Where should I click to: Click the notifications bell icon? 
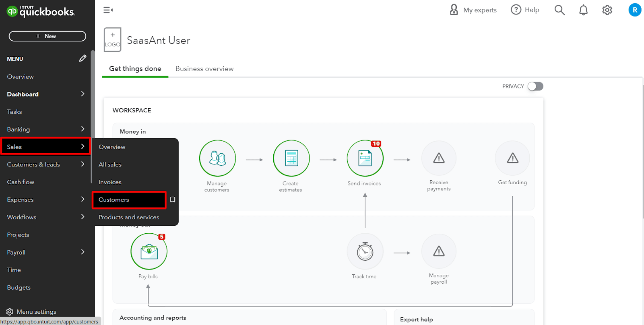pyautogui.click(x=583, y=10)
